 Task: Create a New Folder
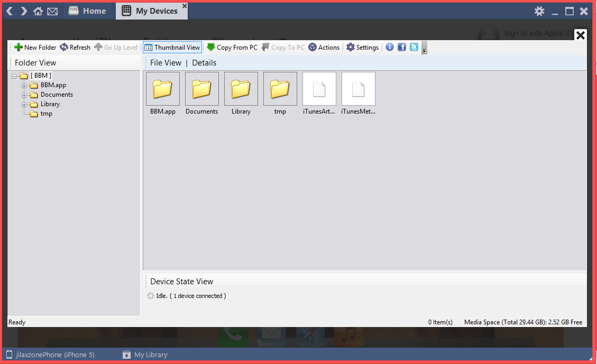(35, 47)
